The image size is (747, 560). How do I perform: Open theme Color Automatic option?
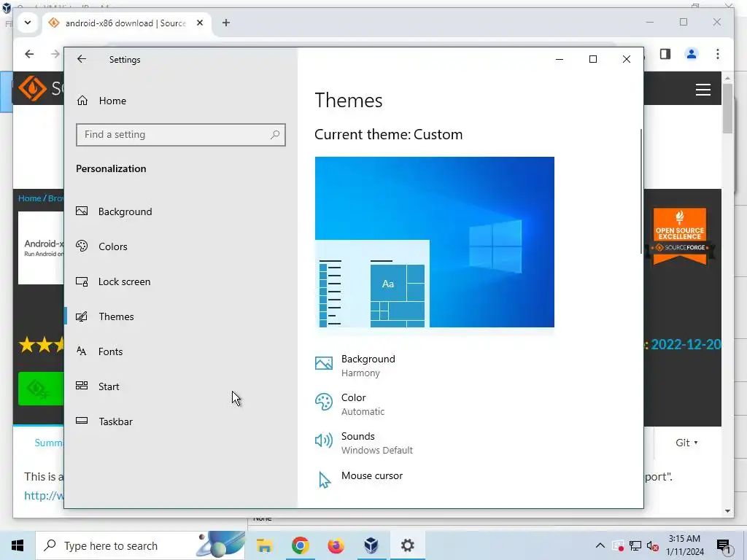pyautogui.click(x=362, y=404)
